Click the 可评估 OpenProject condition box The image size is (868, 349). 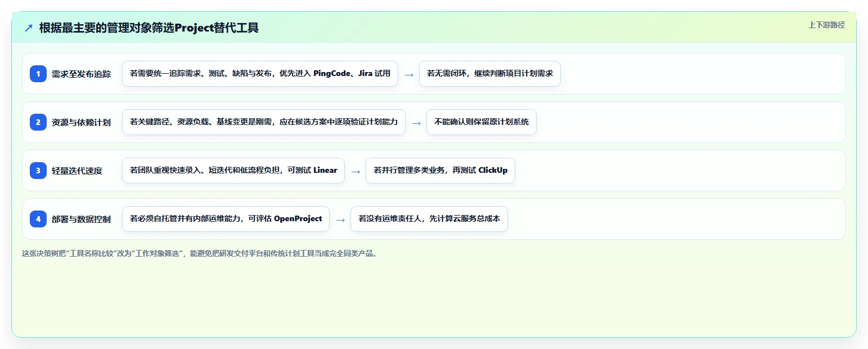[x=226, y=219]
